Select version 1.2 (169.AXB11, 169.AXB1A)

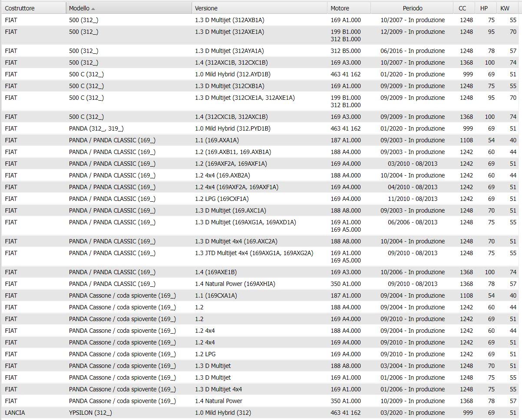233,152
